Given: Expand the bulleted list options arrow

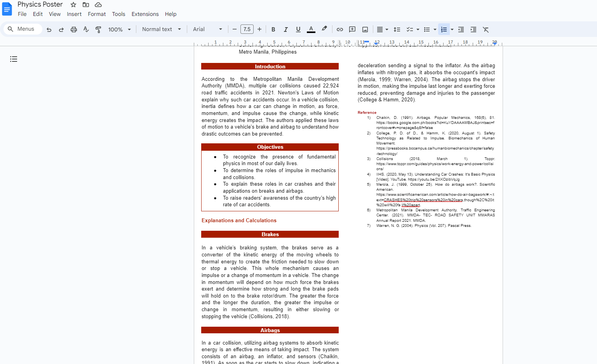Looking at the screenshot, I should 435,30.
